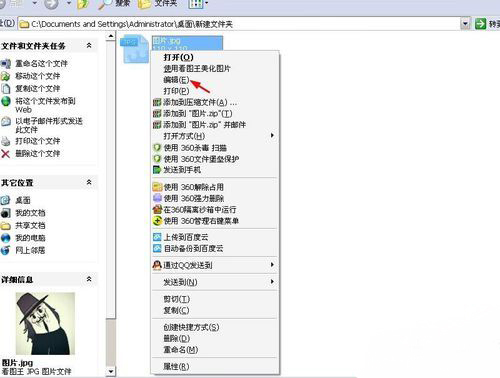Choose 添加到 "图片.zip" 并邮件 entry

click(x=204, y=125)
